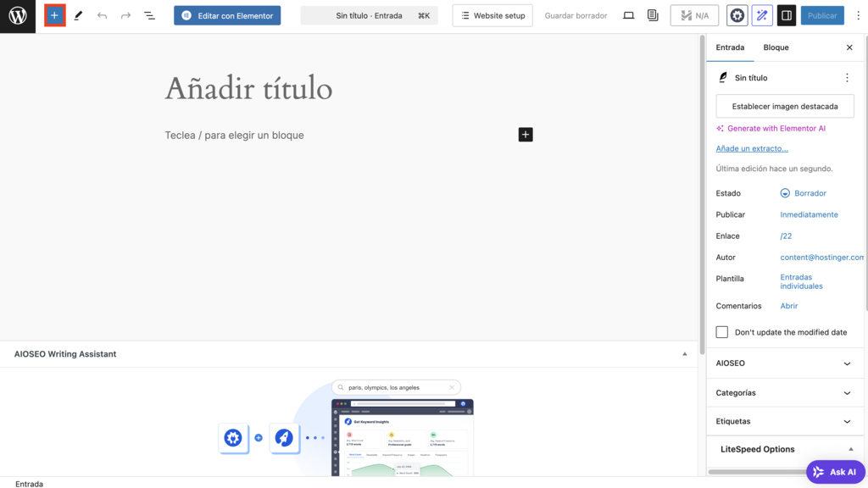Toggle the settings sidebar panel icon
Screen dimensions: 868x488
(786, 14)
